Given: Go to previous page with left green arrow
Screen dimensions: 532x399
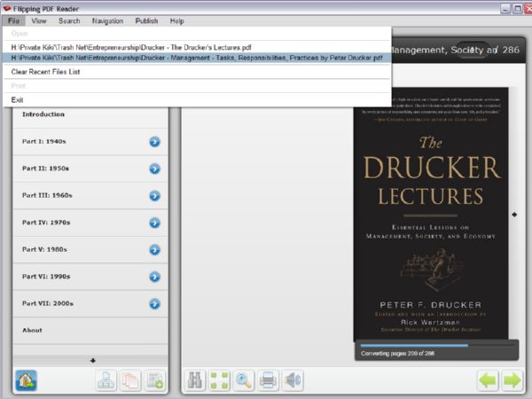Looking at the screenshot, I should pos(488,380).
